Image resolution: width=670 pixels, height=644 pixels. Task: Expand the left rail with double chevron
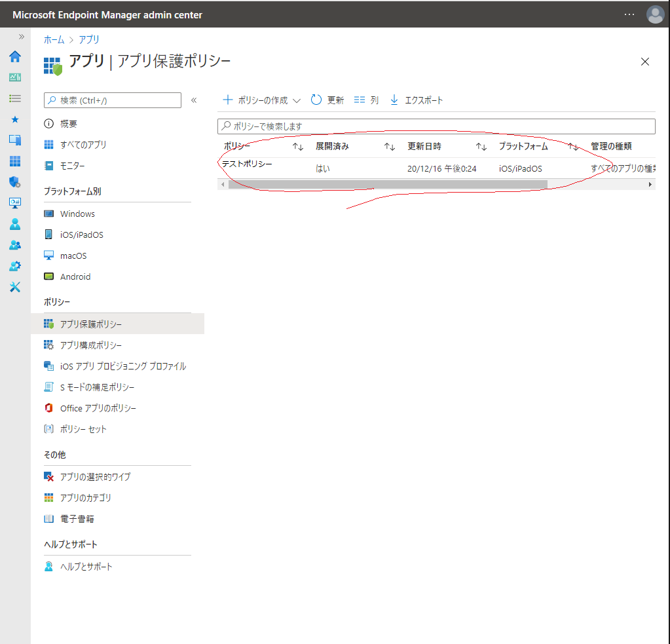pyautogui.click(x=22, y=37)
